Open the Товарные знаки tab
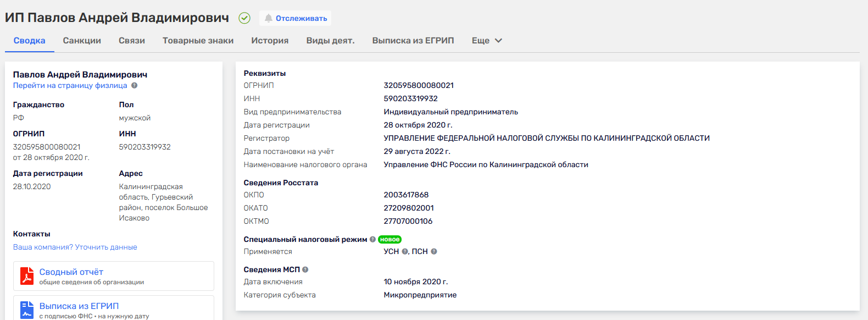868x320 pixels. click(x=198, y=41)
